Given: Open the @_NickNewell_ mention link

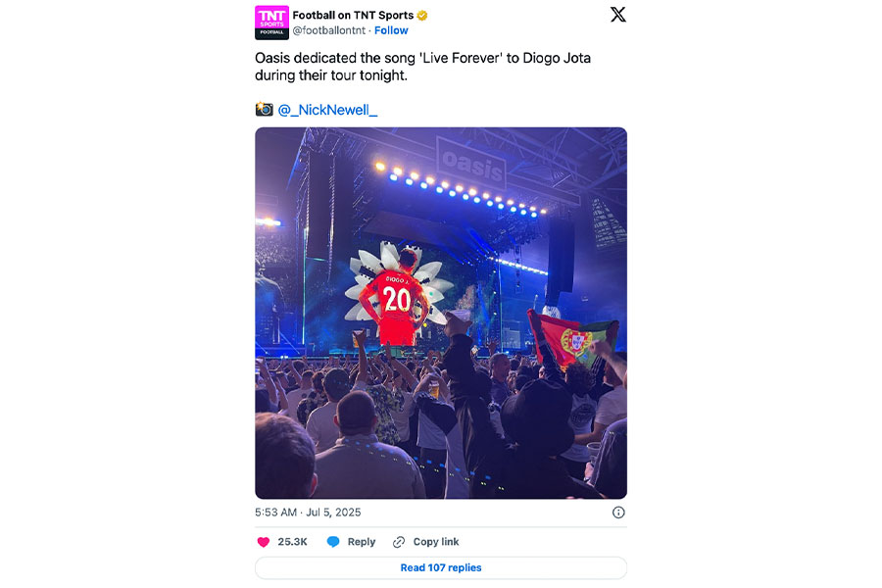Looking at the screenshot, I should [x=327, y=110].
